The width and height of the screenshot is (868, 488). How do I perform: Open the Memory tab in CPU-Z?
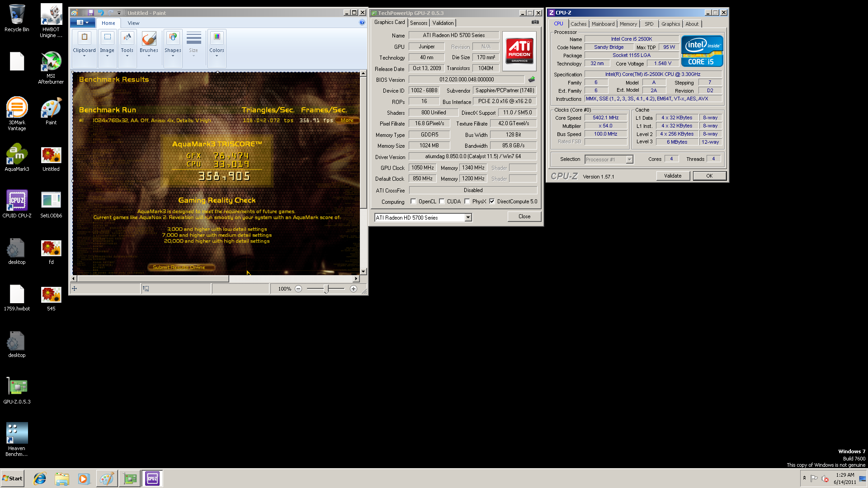[x=628, y=24]
